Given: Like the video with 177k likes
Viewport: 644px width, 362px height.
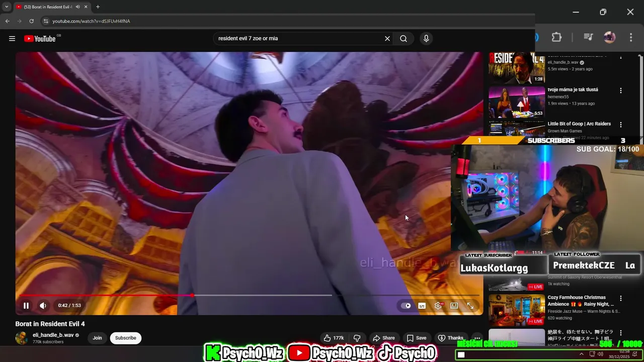Looking at the screenshot, I should coord(334,338).
